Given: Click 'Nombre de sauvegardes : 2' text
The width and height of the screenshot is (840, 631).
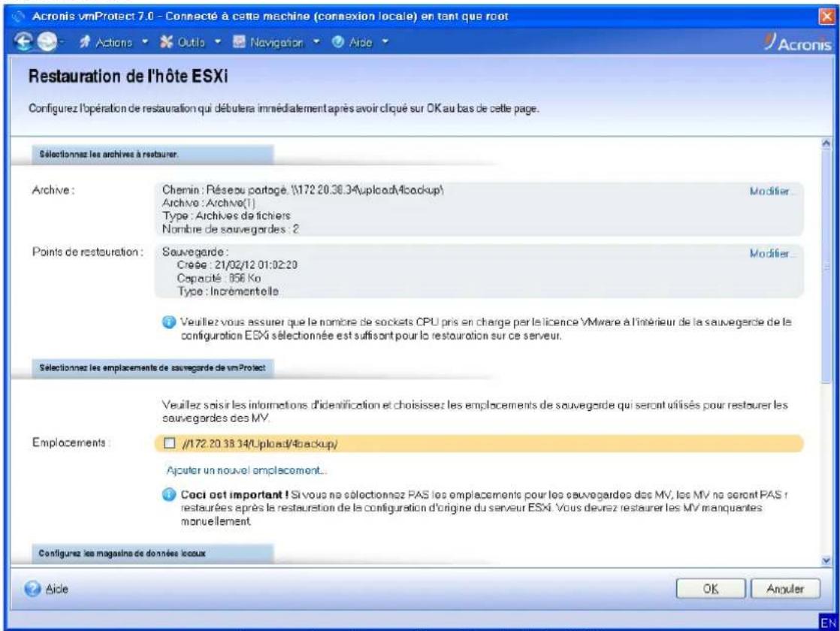Looking at the screenshot, I should 231,228.
